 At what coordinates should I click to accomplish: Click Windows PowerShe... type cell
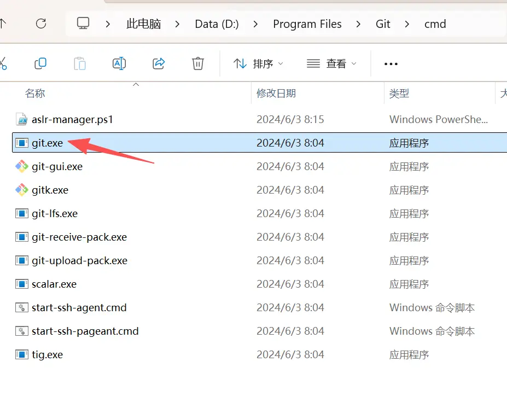click(x=439, y=119)
